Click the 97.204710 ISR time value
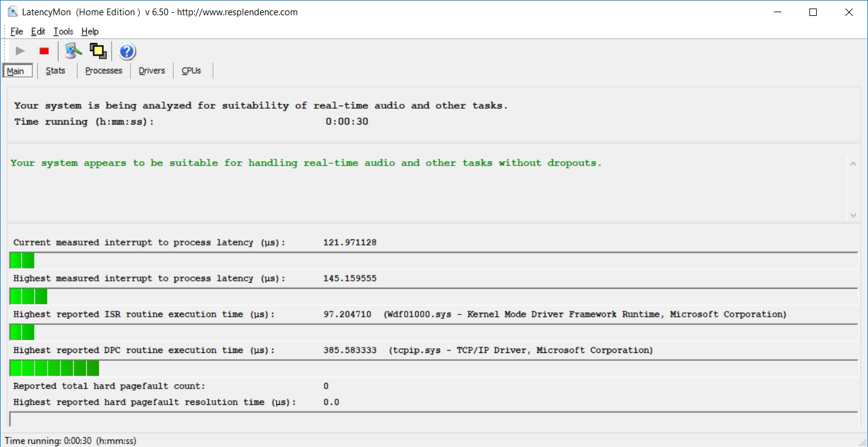The width and height of the screenshot is (868, 447). pos(347,314)
